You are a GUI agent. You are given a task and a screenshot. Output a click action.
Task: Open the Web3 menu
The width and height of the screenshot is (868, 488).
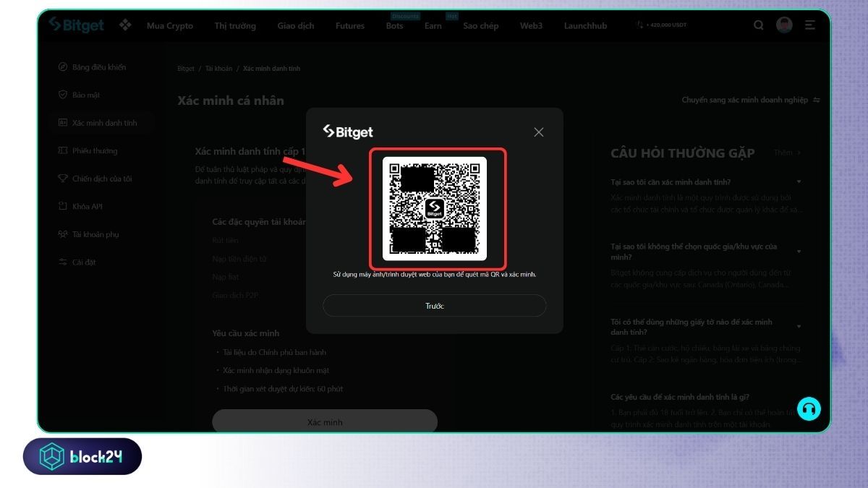coord(531,25)
